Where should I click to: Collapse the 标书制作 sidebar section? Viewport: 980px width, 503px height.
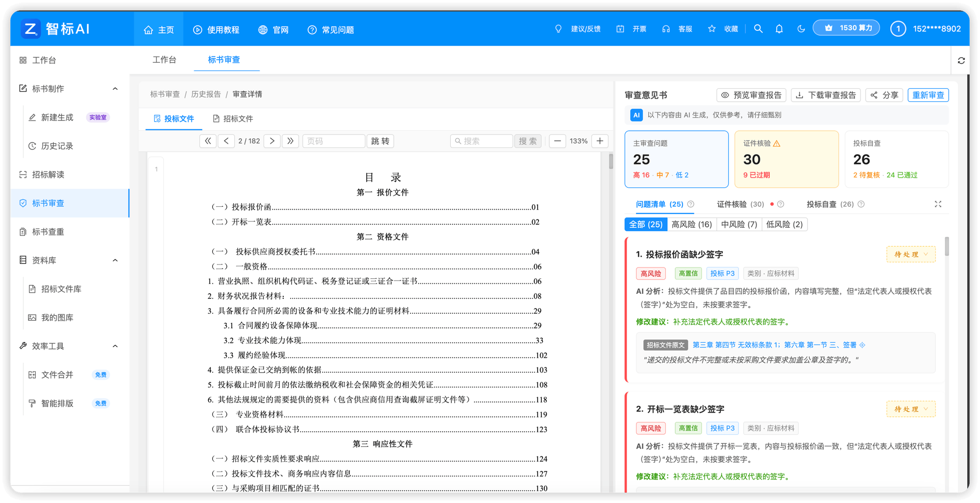click(x=115, y=89)
